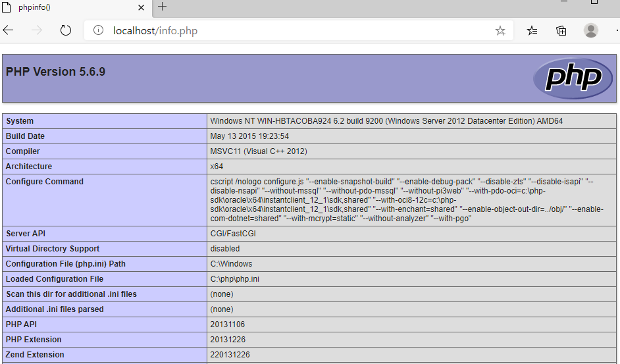Select the 20131106 PHP API value

[x=227, y=325]
